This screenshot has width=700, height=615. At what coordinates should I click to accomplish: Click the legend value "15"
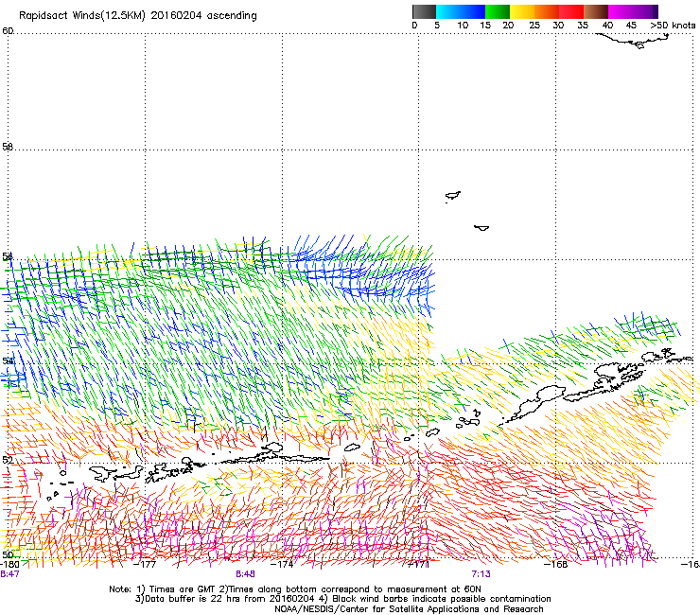coord(485,25)
